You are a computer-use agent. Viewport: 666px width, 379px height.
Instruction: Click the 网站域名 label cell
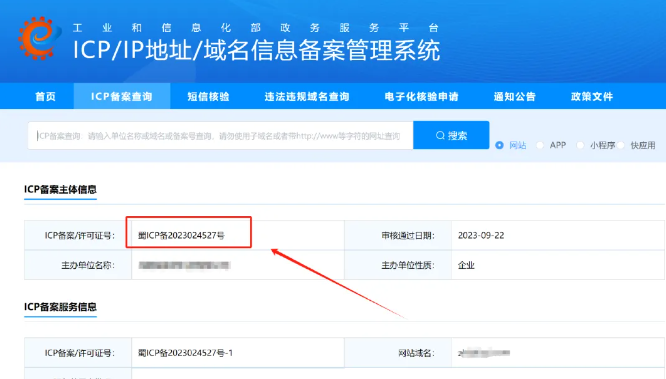(x=398, y=353)
